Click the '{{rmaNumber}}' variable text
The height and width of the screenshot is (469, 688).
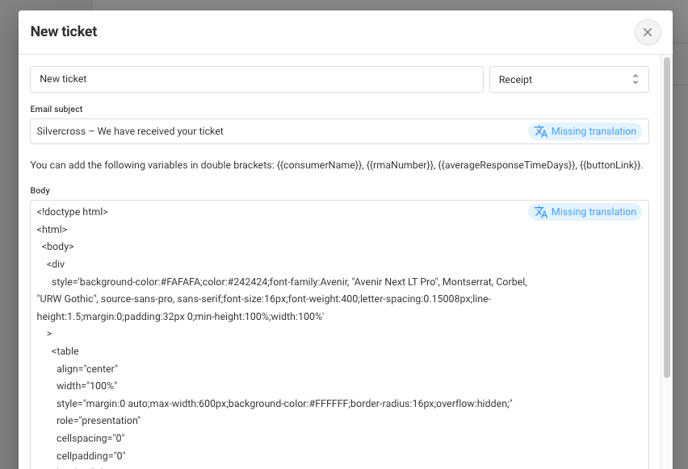point(401,165)
